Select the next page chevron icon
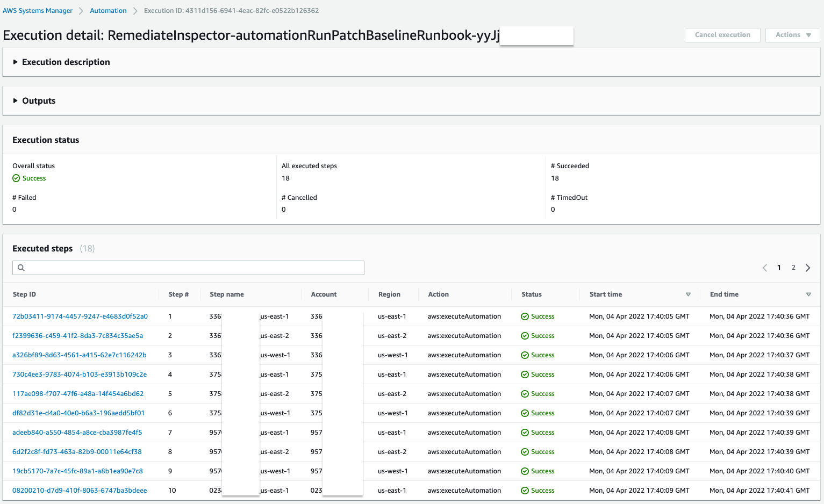 click(808, 267)
